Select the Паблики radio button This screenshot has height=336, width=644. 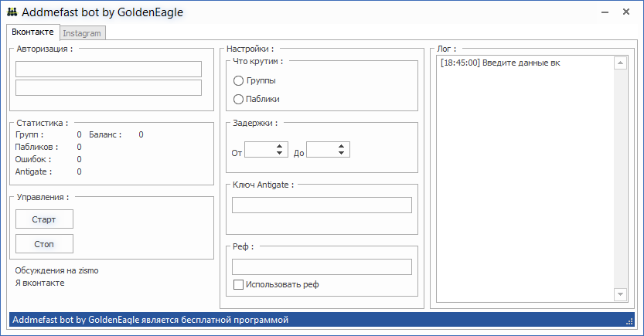(238, 100)
